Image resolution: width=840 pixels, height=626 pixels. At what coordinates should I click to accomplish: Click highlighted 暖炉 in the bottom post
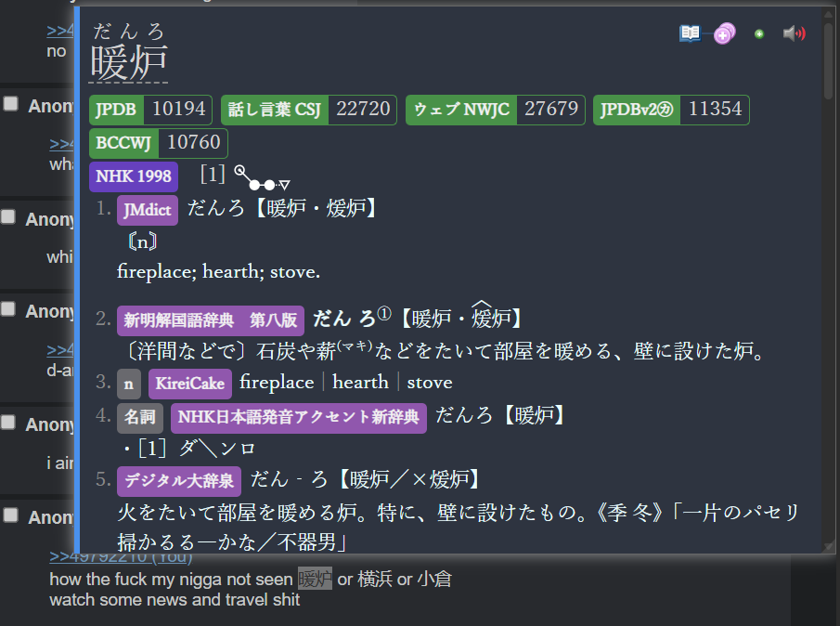tap(315, 579)
